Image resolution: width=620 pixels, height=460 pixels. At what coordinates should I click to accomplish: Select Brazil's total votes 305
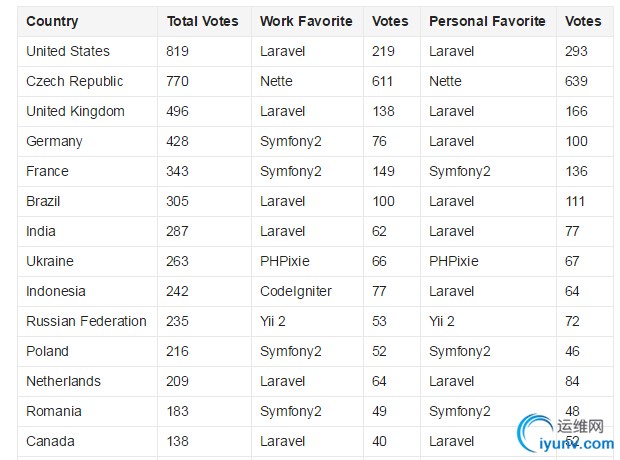click(177, 201)
